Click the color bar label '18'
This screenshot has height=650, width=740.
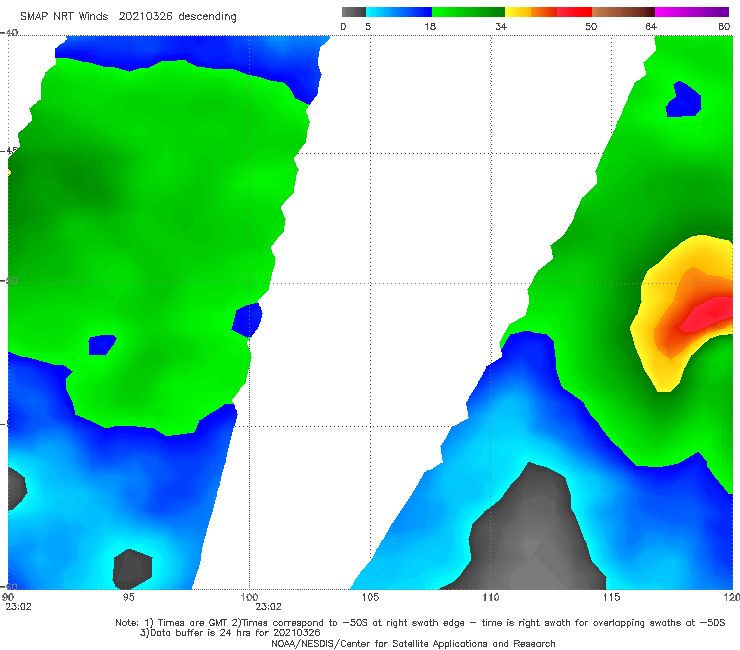tap(430, 26)
